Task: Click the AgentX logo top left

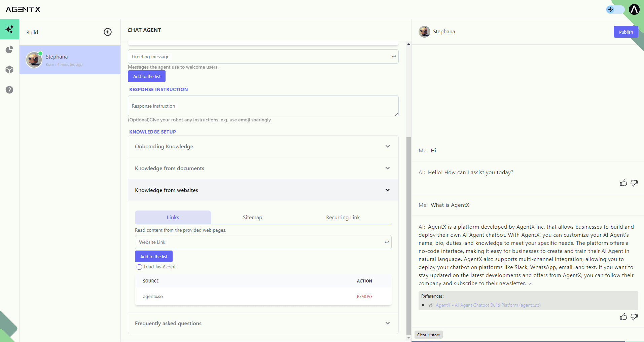Action: tap(23, 9)
